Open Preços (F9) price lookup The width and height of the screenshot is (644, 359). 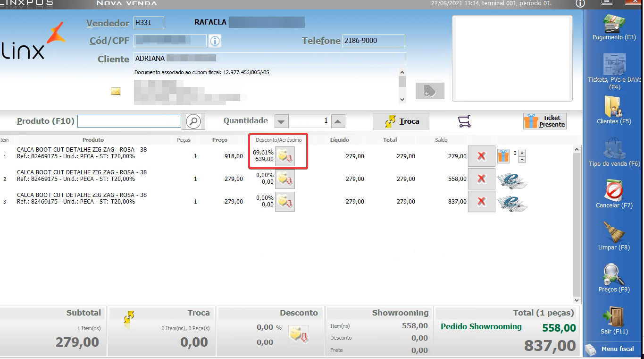(614, 278)
